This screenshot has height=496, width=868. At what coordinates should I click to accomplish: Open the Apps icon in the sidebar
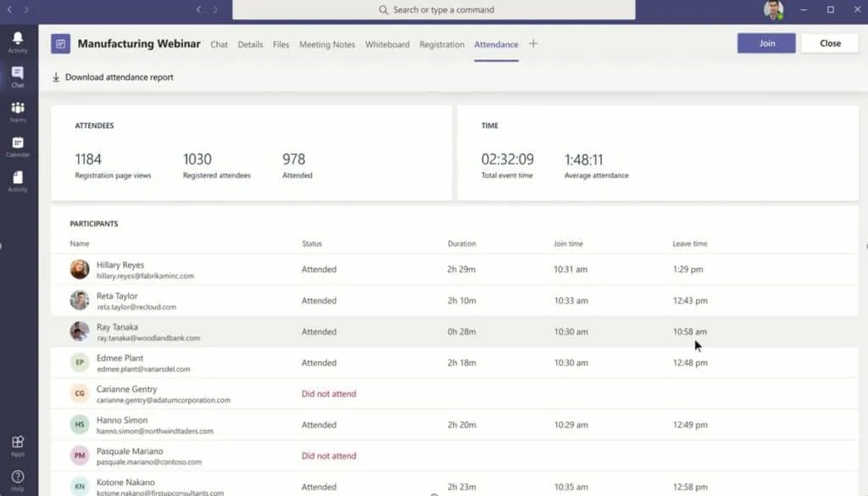17,443
